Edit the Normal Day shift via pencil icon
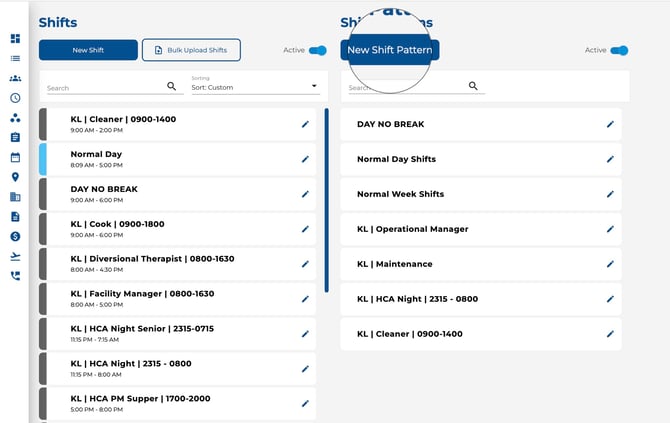Viewport: 670px width, 423px height. point(305,159)
